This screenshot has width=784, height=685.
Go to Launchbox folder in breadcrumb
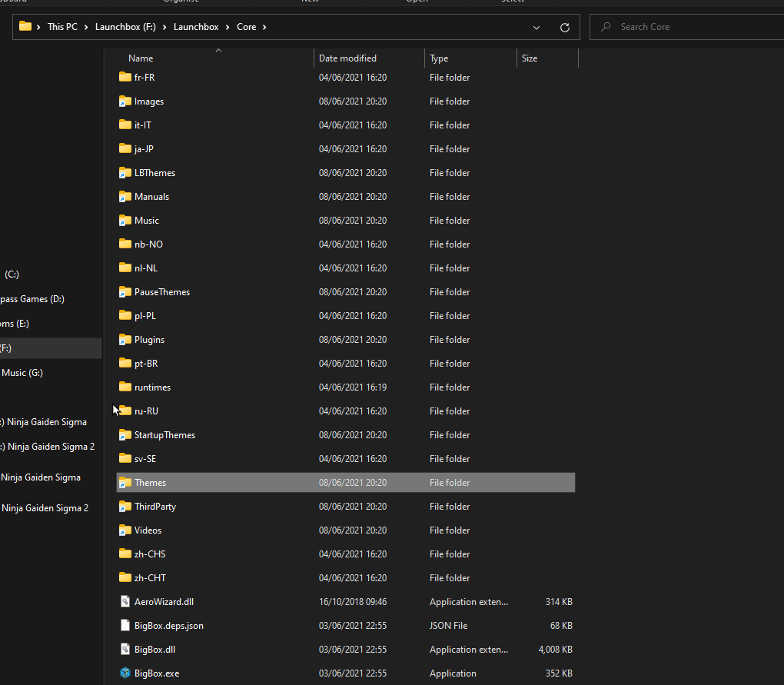point(196,27)
